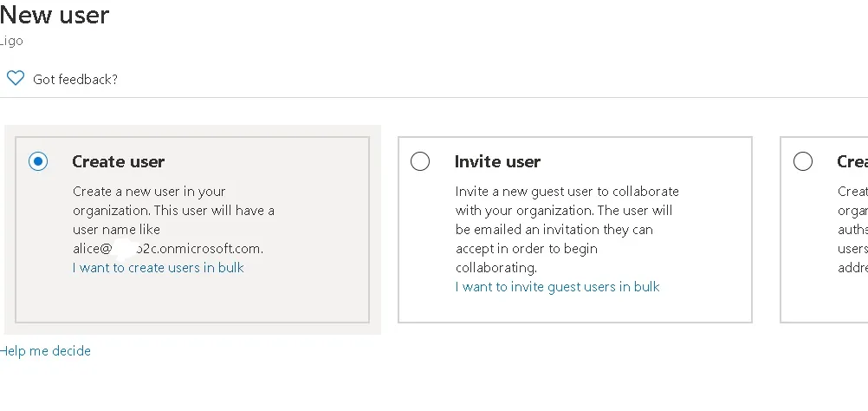Screen dimensions: 868x411
Task: Open 'I want to create users in bulk'
Action: point(159,267)
